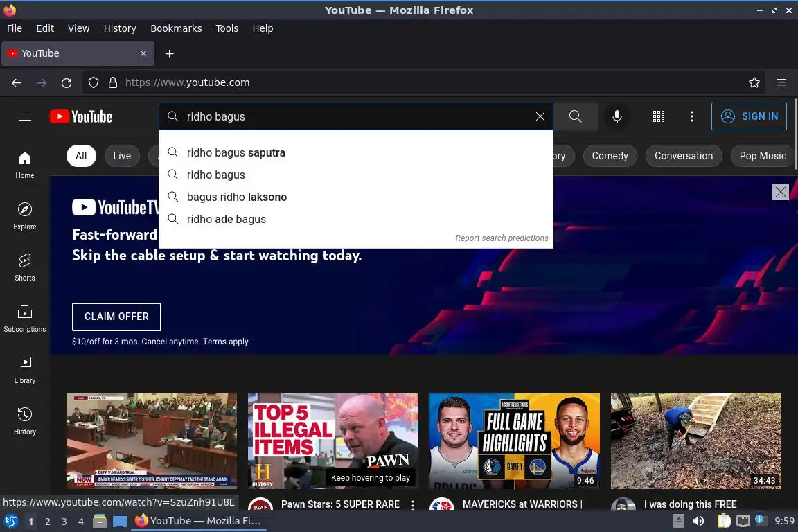The image size is (798, 532).
Task: Reload the page in Firefox
Action: (x=66, y=82)
